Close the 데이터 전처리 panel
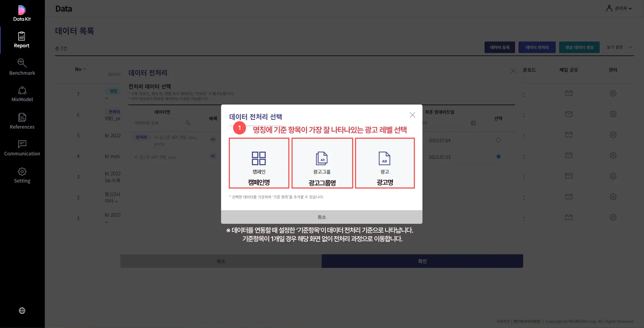644x328 pixels. tap(513, 71)
